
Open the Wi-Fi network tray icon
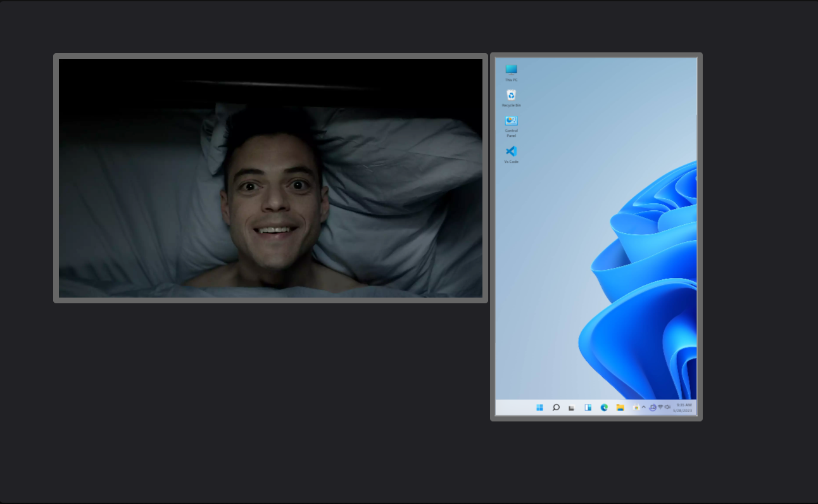(x=660, y=406)
